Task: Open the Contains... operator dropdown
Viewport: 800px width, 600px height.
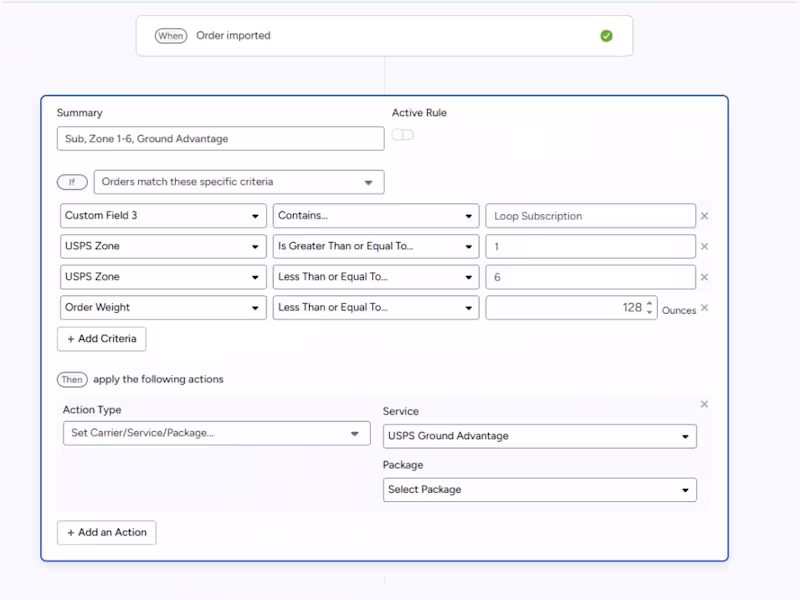Action: (x=376, y=216)
